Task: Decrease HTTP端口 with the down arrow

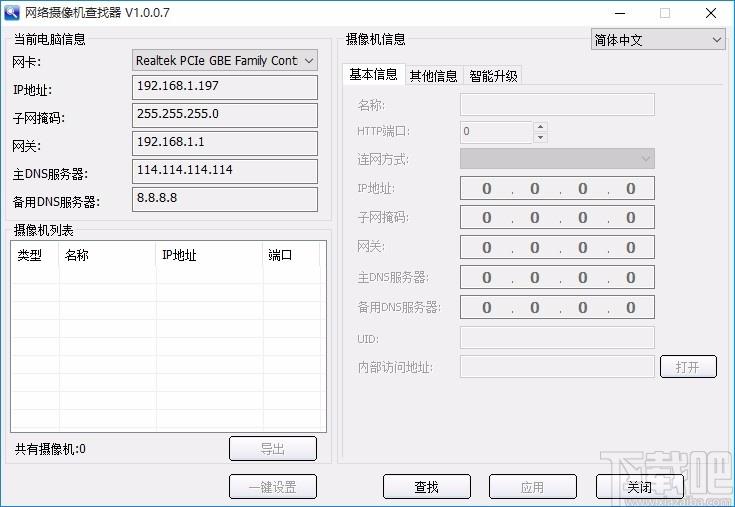Action: (540, 137)
